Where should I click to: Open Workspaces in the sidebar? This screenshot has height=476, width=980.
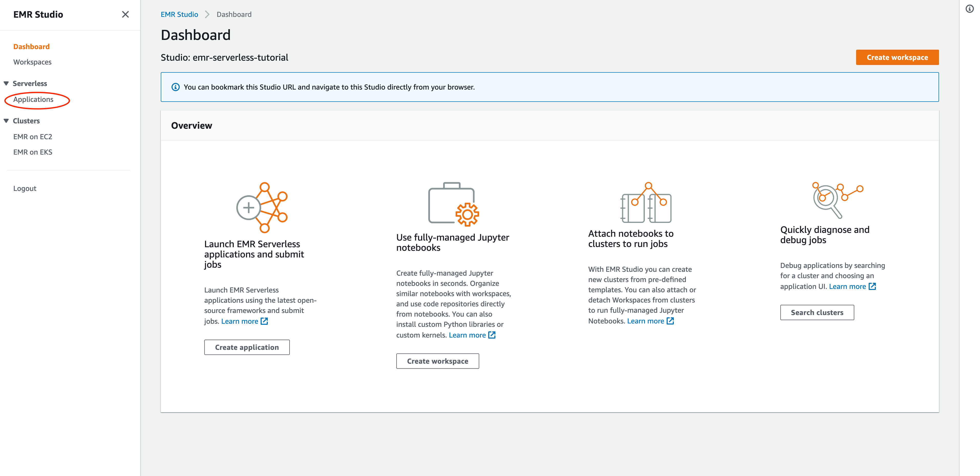click(32, 62)
